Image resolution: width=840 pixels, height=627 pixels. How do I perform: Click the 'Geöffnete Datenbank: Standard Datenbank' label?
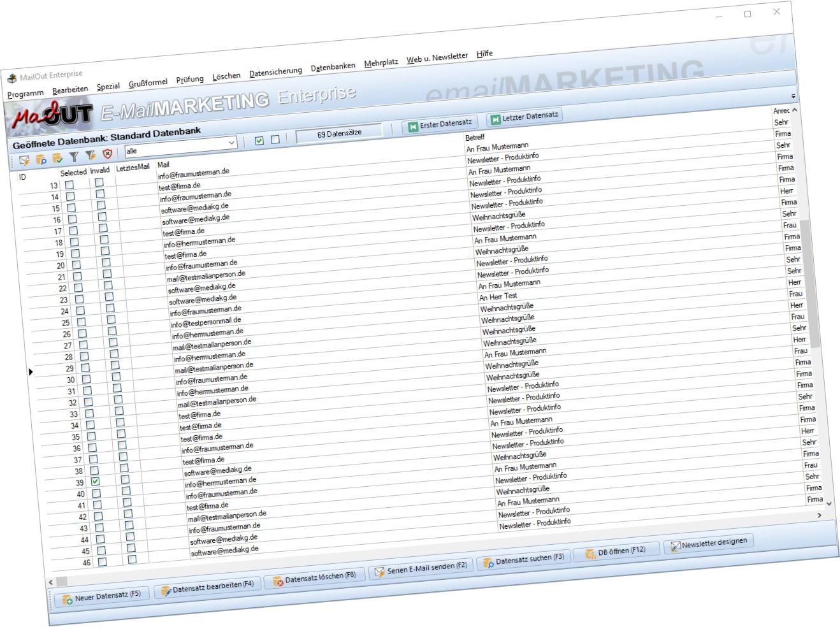[x=106, y=138]
